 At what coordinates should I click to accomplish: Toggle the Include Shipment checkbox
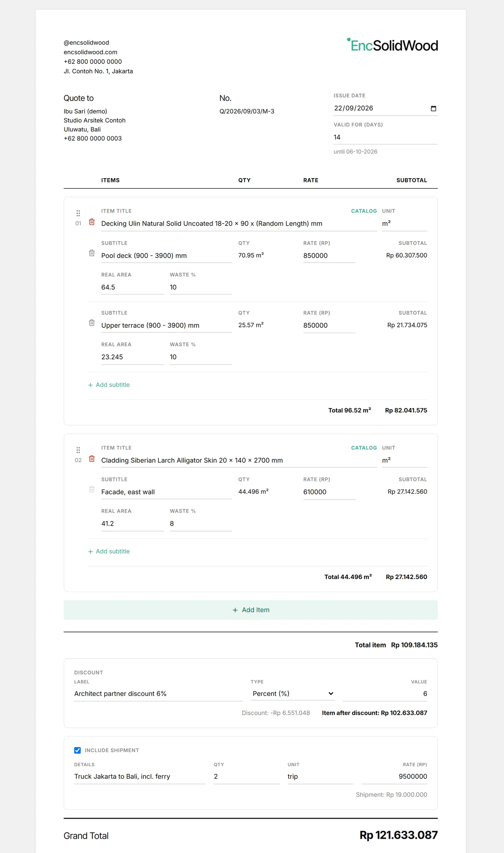[77, 750]
